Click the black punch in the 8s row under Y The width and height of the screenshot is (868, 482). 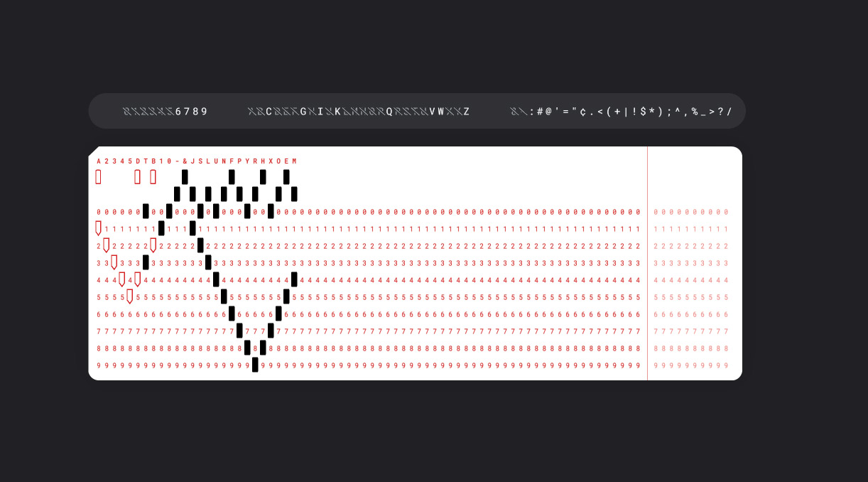pos(247,348)
